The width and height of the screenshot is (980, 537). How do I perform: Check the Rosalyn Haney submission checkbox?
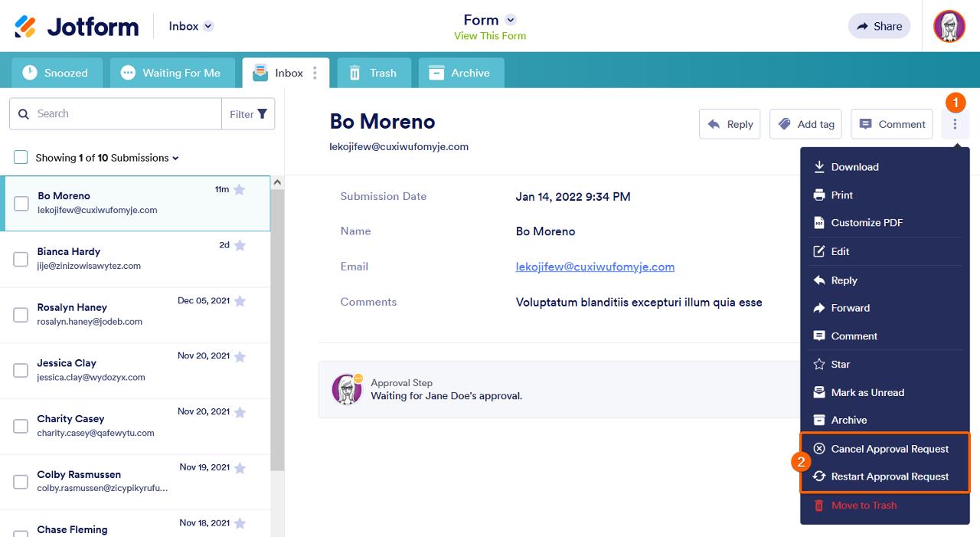click(x=21, y=315)
